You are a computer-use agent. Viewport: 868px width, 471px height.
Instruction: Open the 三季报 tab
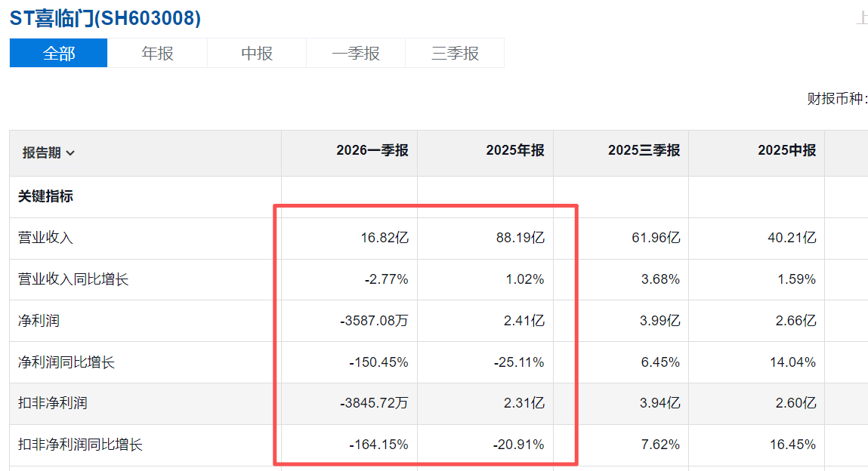coord(455,53)
